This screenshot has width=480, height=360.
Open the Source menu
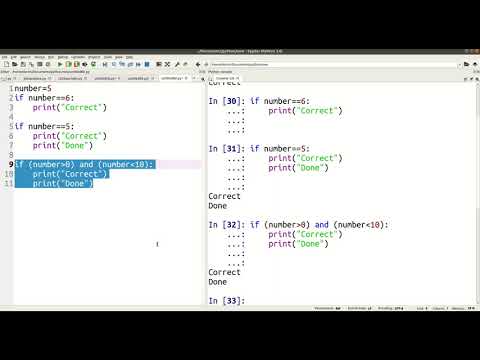[40, 57]
